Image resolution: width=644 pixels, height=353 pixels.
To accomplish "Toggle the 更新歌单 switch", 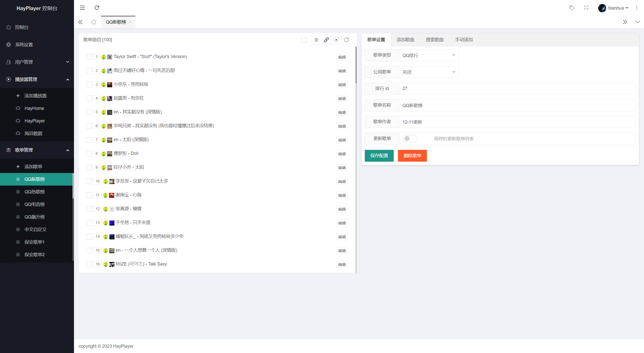I will [x=410, y=139].
